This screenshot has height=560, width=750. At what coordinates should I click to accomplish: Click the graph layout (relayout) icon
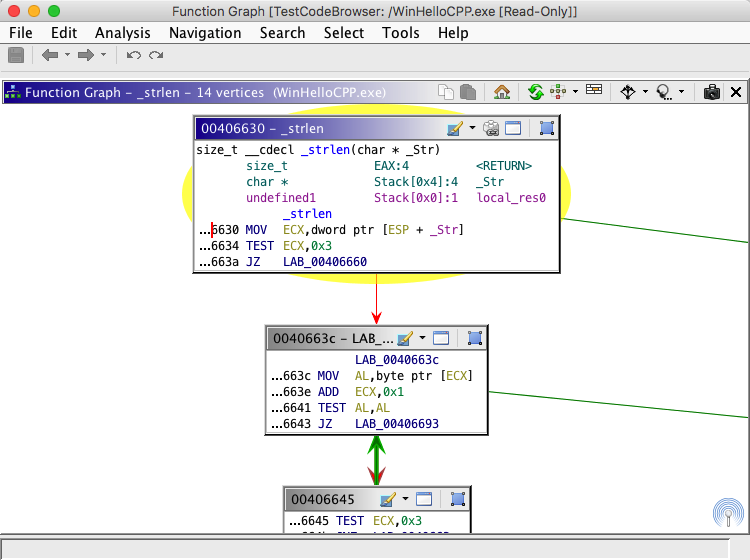[559, 92]
